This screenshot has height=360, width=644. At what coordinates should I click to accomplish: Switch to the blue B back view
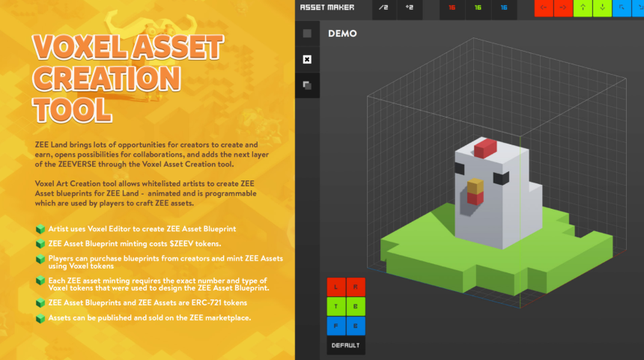(x=356, y=326)
